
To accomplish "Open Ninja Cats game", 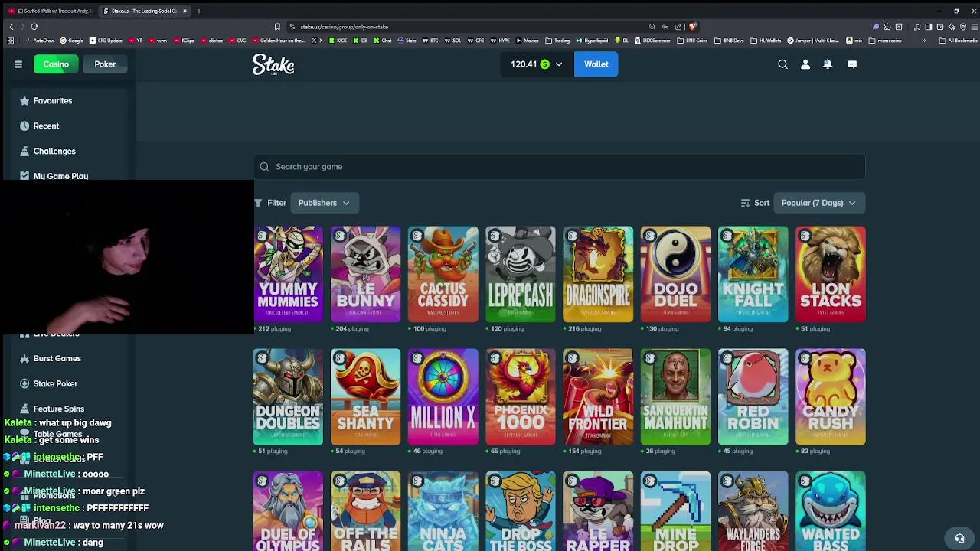I will point(443,511).
